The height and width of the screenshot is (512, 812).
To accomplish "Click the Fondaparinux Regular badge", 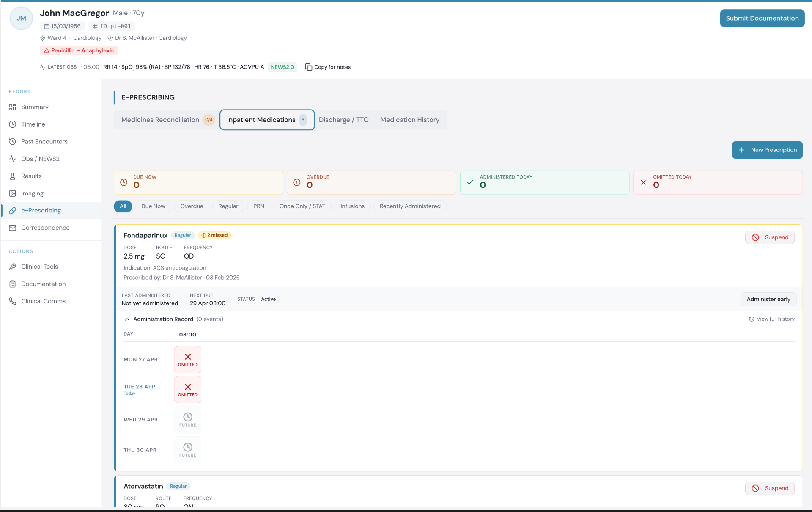I will (183, 235).
